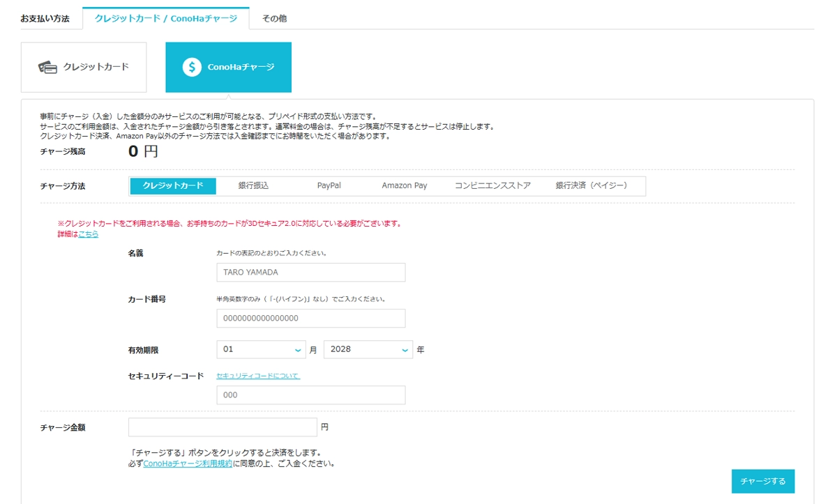Image resolution: width=837 pixels, height=504 pixels.
Task: Select 銀行振込 charge method
Action: pos(253,186)
